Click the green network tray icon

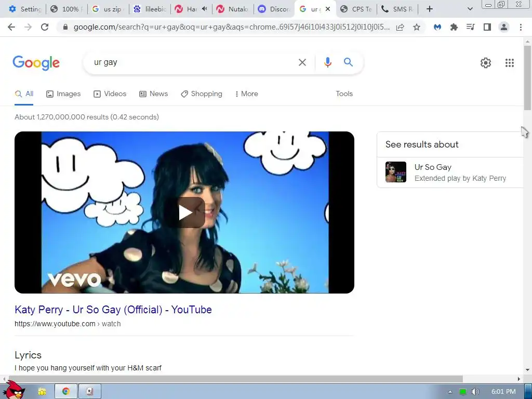462,392
